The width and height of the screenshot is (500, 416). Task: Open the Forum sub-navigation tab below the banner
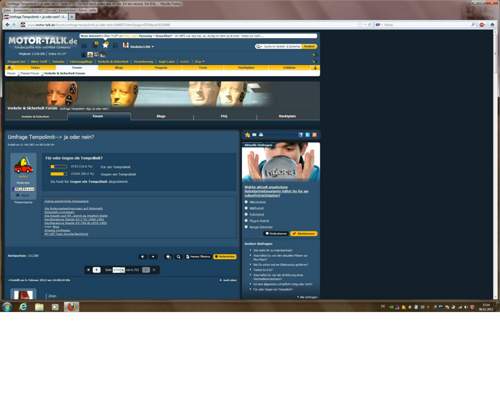pyautogui.click(x=98, y=116)
